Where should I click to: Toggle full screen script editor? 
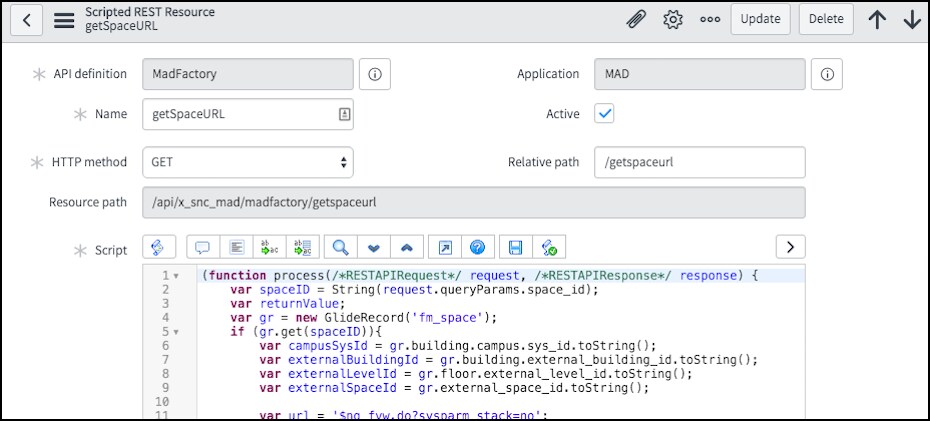[x=444, y=247]
